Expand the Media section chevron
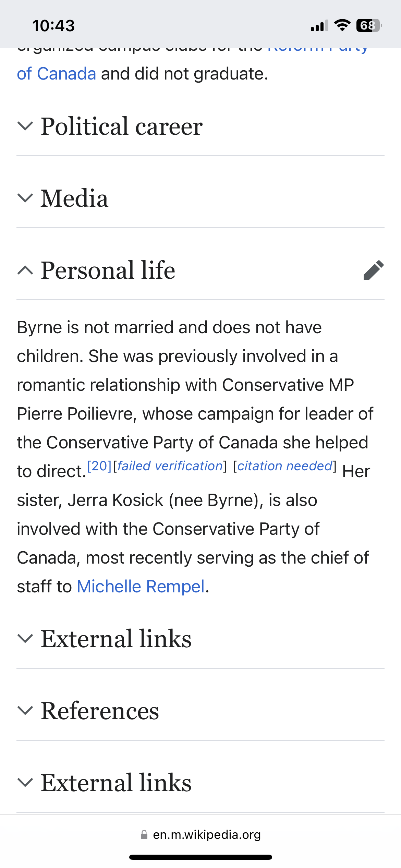The width and height of the screenshot is (401, 868). pos(25,198)
